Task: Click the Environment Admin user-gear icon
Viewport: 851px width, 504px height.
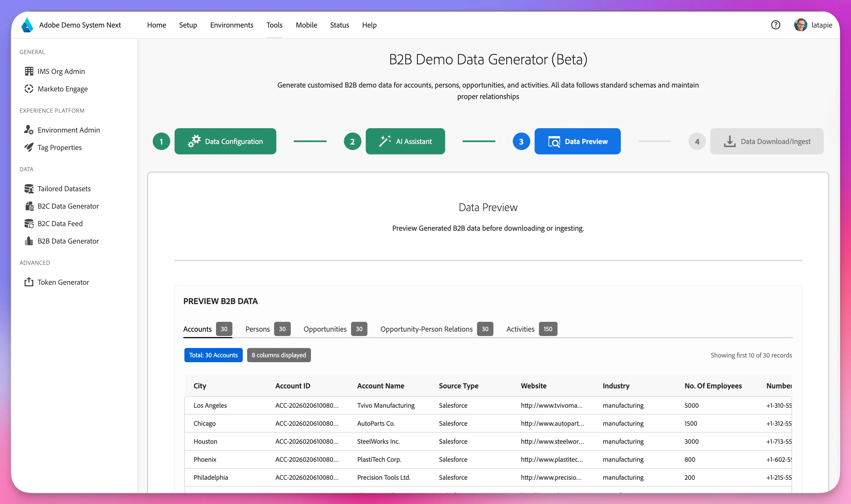Action: coord(29,130)
